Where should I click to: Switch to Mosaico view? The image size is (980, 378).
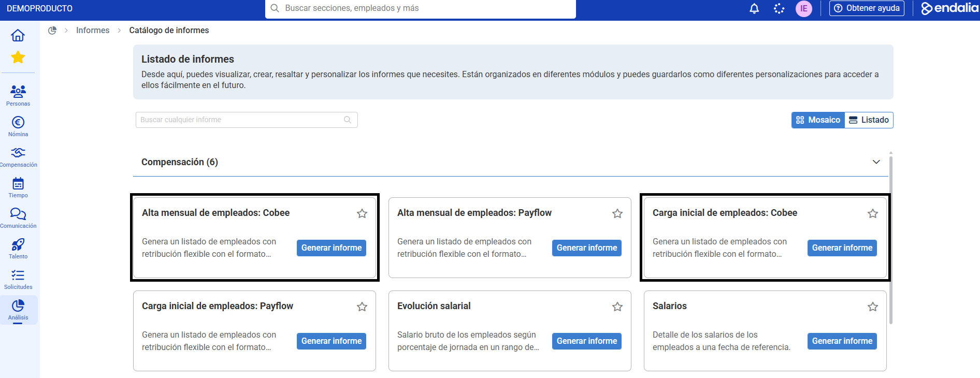pyautogui.click(x=818, y=120)
